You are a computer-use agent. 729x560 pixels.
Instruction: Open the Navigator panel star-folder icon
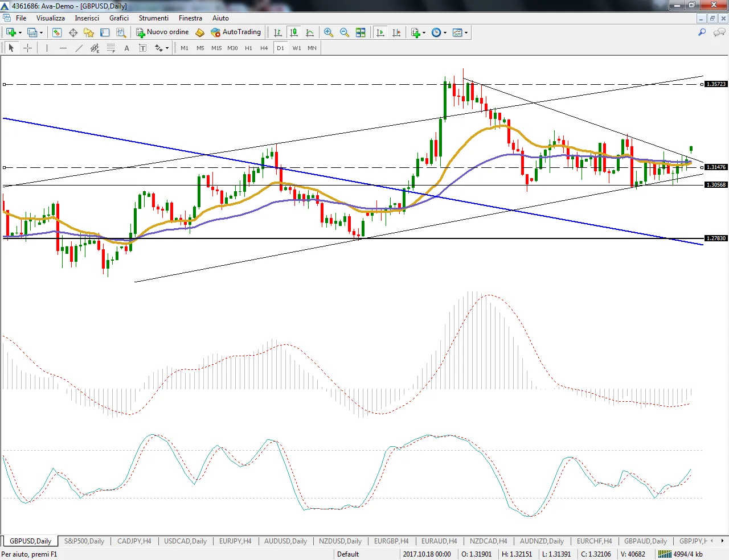89,32
